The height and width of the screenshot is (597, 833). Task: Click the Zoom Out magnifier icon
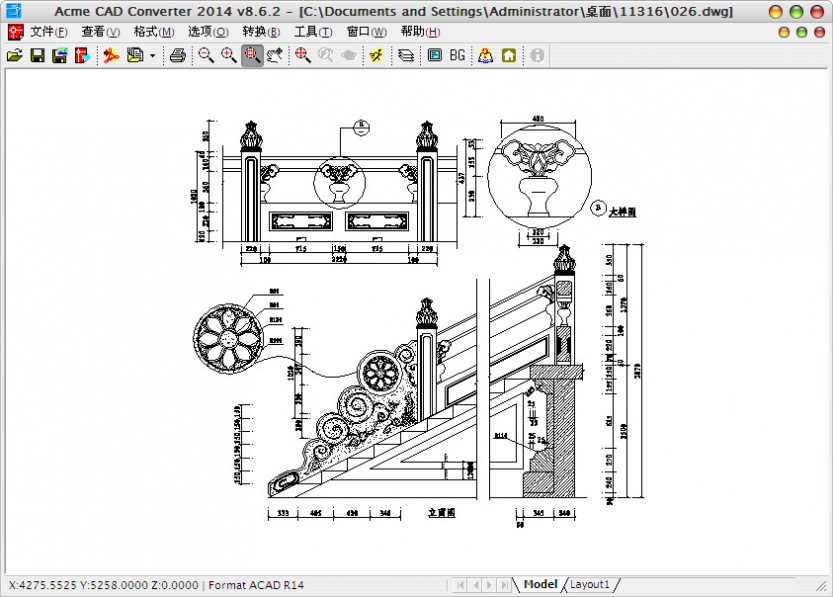pyautogui.click(x=206, y=55)
